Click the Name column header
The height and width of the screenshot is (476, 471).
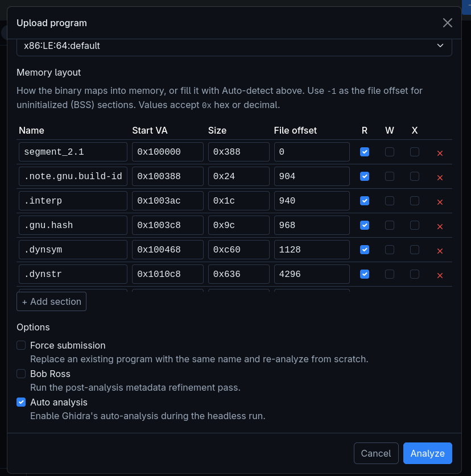click(x=31, y=131)
